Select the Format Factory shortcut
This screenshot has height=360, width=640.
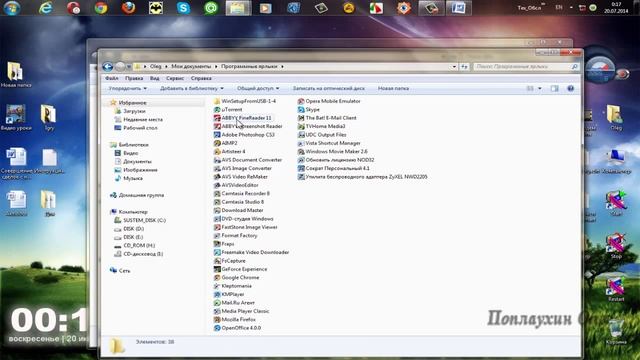(x=236, y=236)
